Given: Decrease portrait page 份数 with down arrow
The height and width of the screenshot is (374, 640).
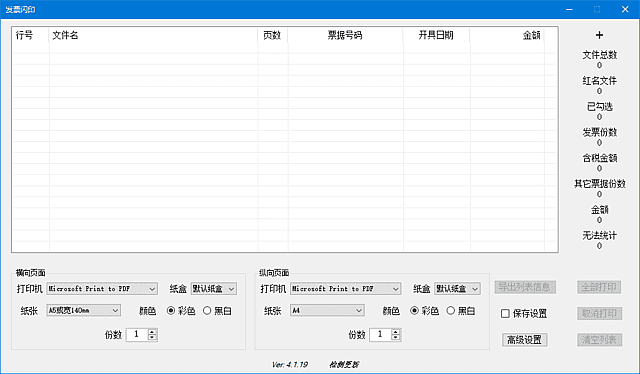Looking at the screenshot, I should tap(396, 337).
